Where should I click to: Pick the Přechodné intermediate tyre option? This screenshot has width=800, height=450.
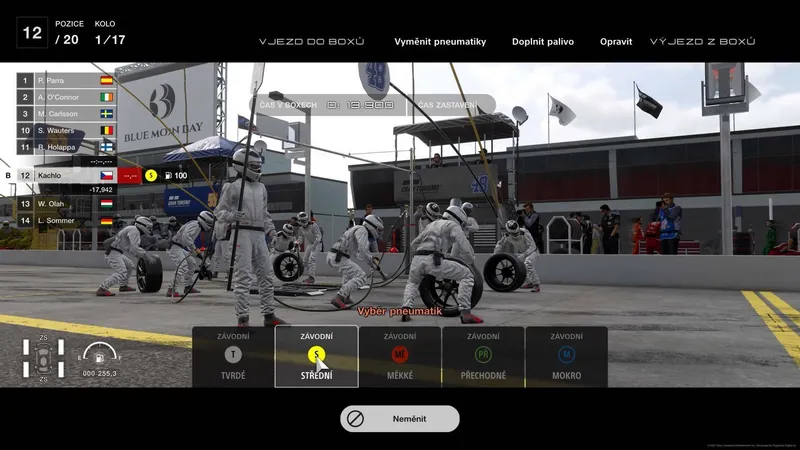click(483, 357)
